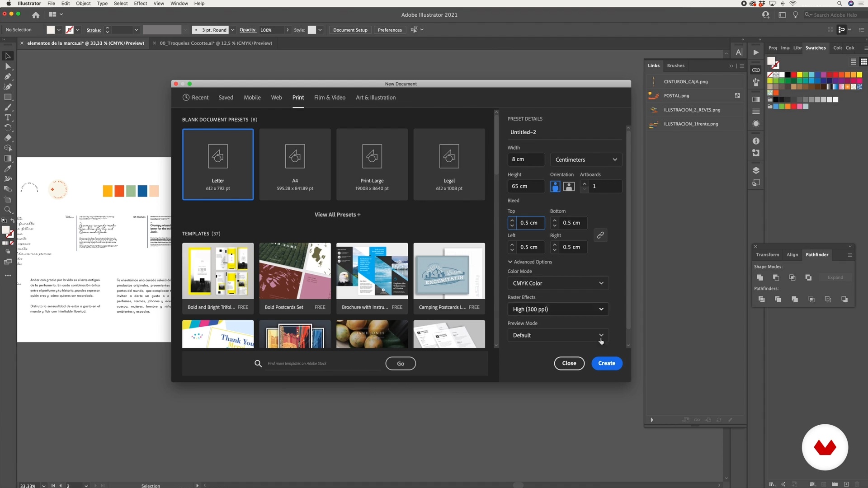
Task: Click the bleed link constrain icon
Action: pyautogui.click(x=600, y=235)
